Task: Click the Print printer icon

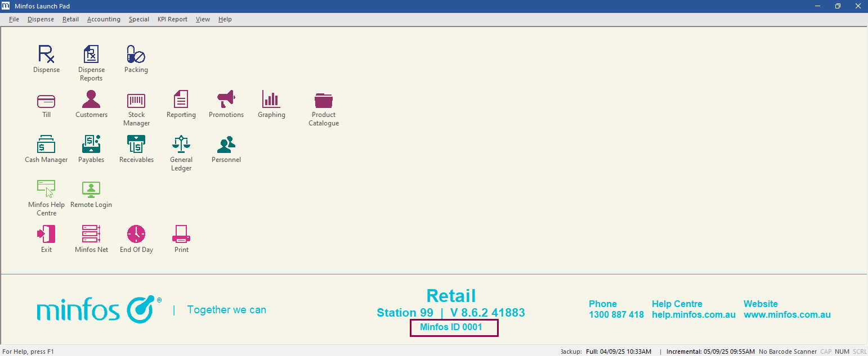Action: pos(181,234)
